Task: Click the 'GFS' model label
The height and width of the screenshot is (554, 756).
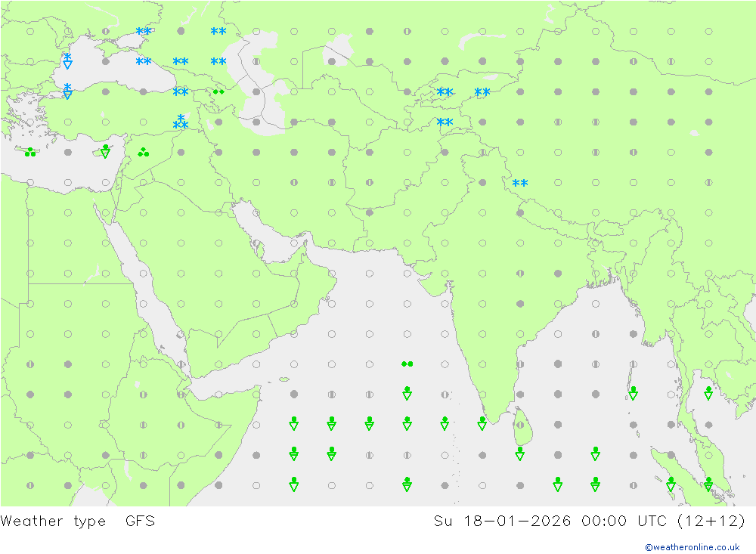Action: 140,521
